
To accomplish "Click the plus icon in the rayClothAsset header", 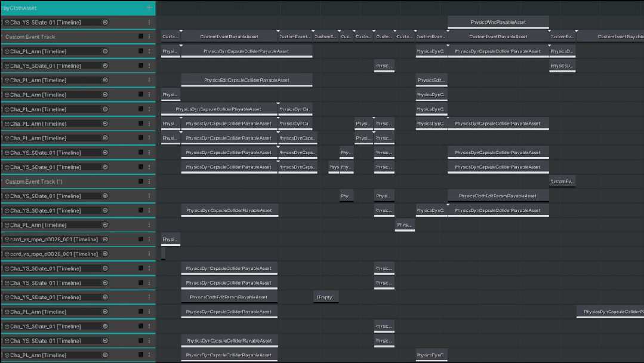I will coord(149,8).
